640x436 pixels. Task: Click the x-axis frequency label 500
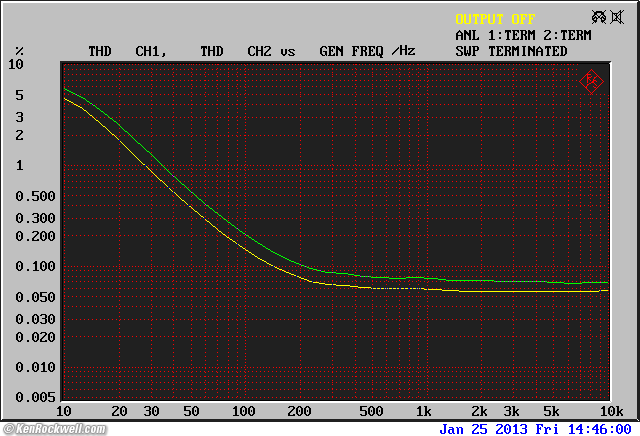(371, 411)
